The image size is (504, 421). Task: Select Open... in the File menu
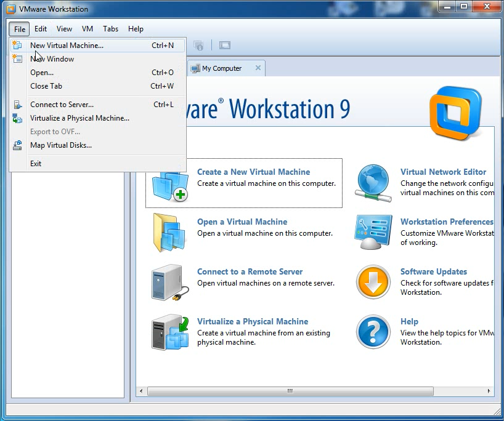(x=97, y=73)
